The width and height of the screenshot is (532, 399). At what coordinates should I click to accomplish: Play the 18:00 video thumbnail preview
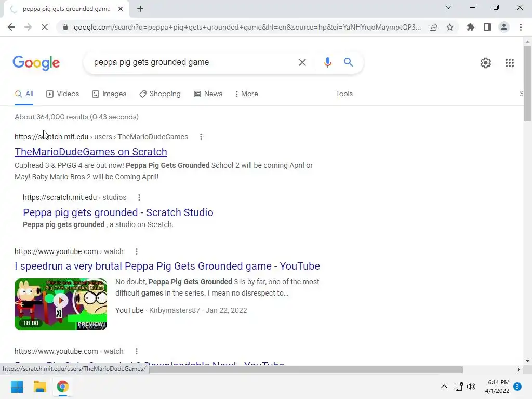(61, 304)
